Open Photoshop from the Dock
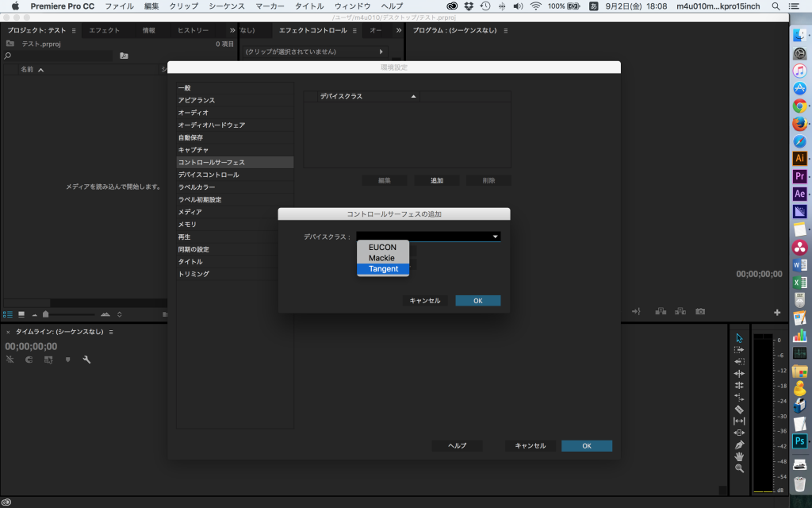 tap(799, 441)
